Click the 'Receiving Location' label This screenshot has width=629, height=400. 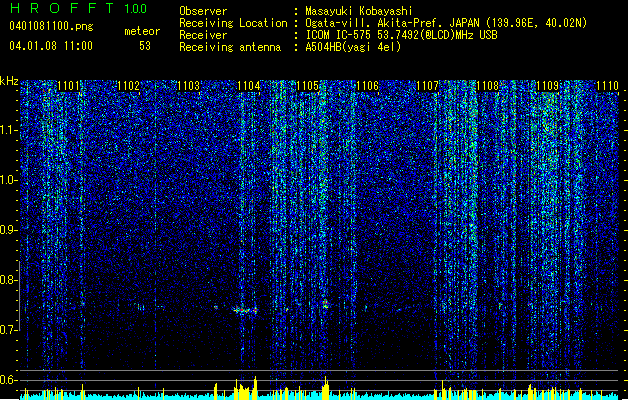coord(233,23)
